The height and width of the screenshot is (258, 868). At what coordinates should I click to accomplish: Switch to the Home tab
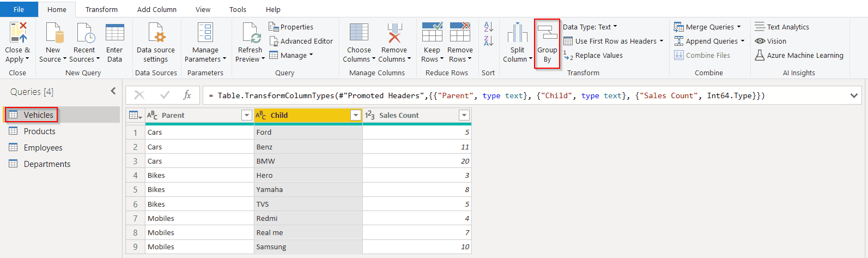click(57, 9)
